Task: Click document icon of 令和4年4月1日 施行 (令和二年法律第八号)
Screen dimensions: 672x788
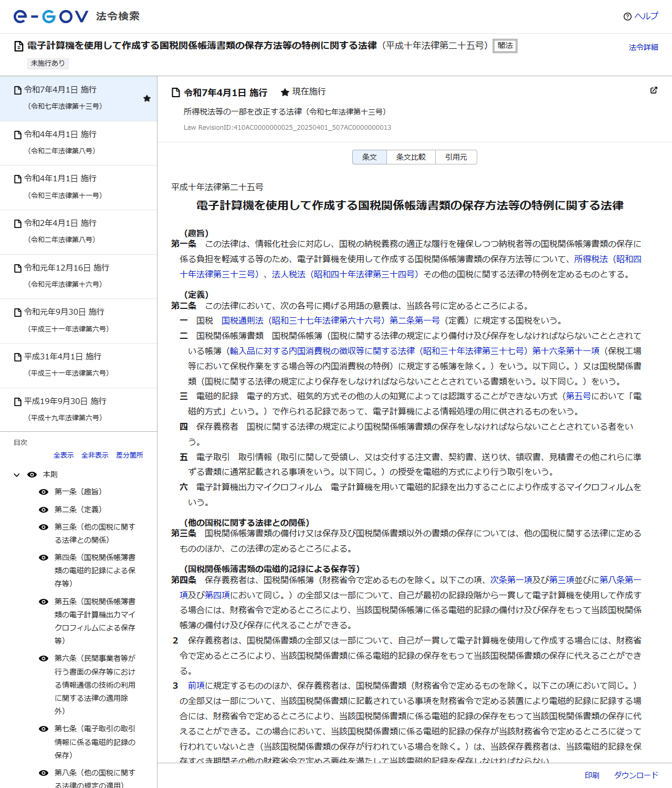Action: tap(18, 135)
